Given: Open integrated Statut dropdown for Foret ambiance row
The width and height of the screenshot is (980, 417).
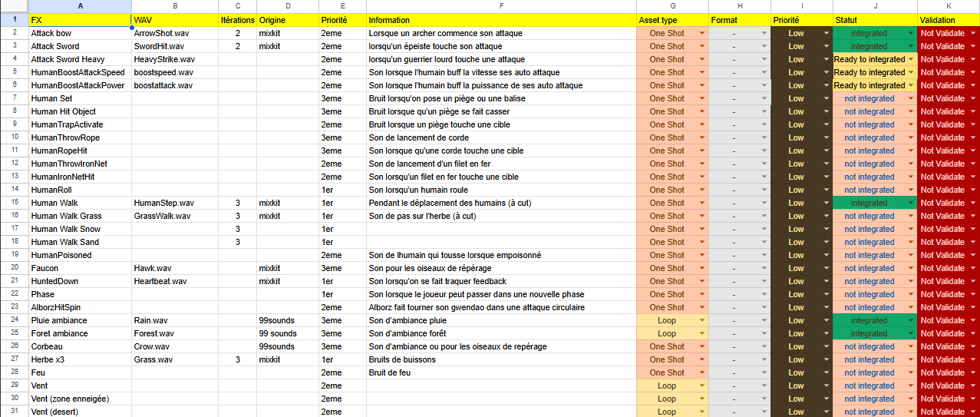Looking at the screenshot, I should pyautogui.click(x=910, y=333).
